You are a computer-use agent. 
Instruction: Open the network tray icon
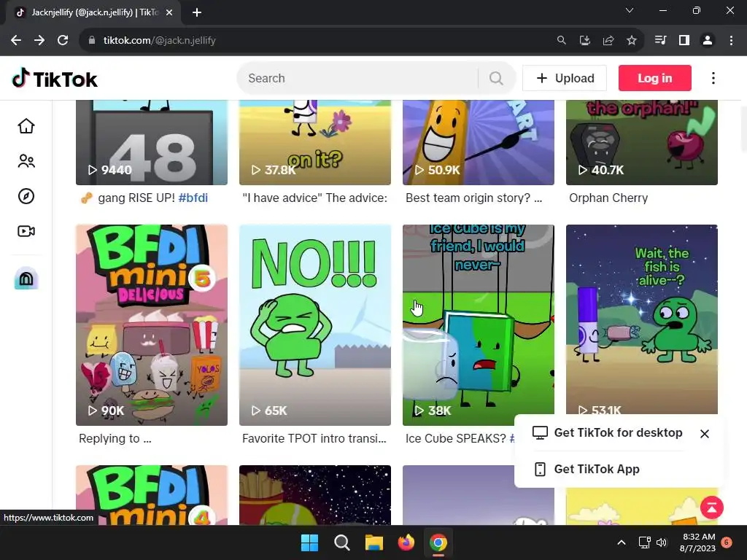coord(645,542)
